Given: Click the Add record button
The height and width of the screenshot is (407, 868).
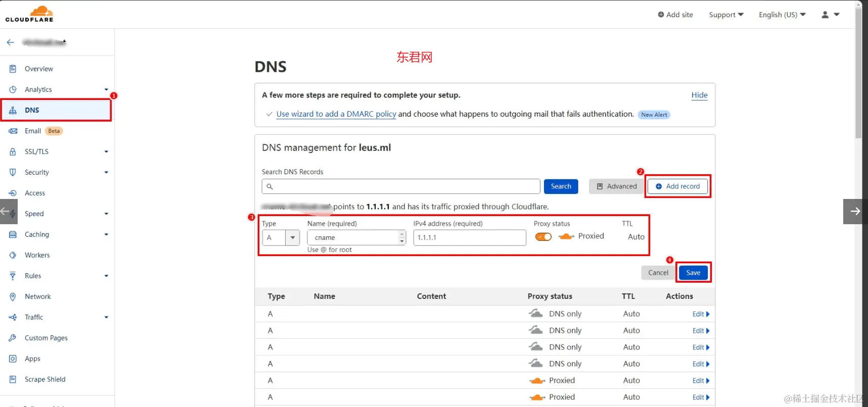Looking at the screenshot, I should coord(677,186).
